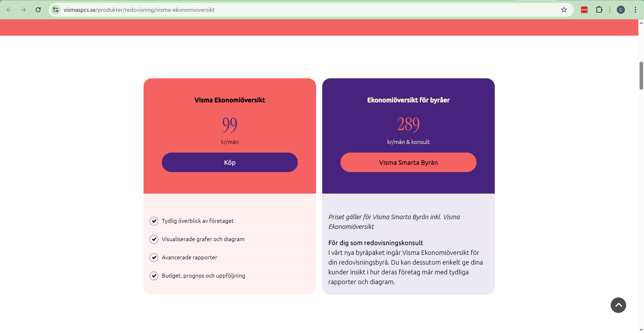Image resolution: width=644 pixels, height=333 pixels.
Task: Click the scrollbar down arrow
Action: [641, 330]
